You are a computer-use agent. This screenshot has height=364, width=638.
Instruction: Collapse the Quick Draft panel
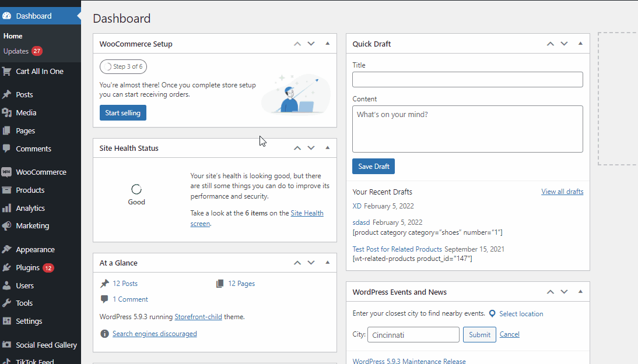[581, 44]
